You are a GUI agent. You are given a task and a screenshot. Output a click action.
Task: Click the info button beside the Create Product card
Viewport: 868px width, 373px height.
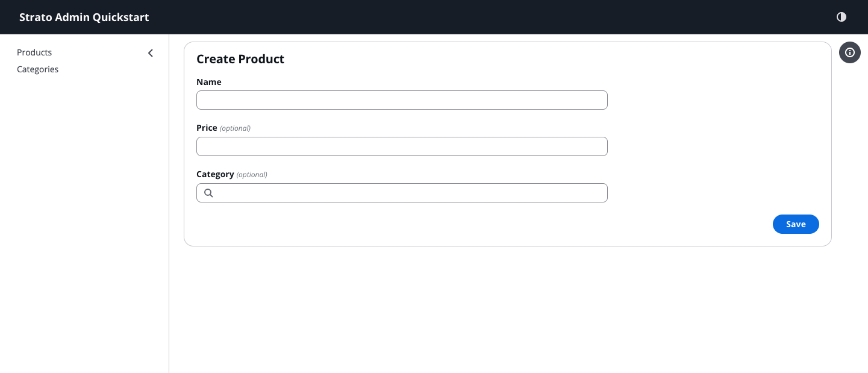click(850, 52)
